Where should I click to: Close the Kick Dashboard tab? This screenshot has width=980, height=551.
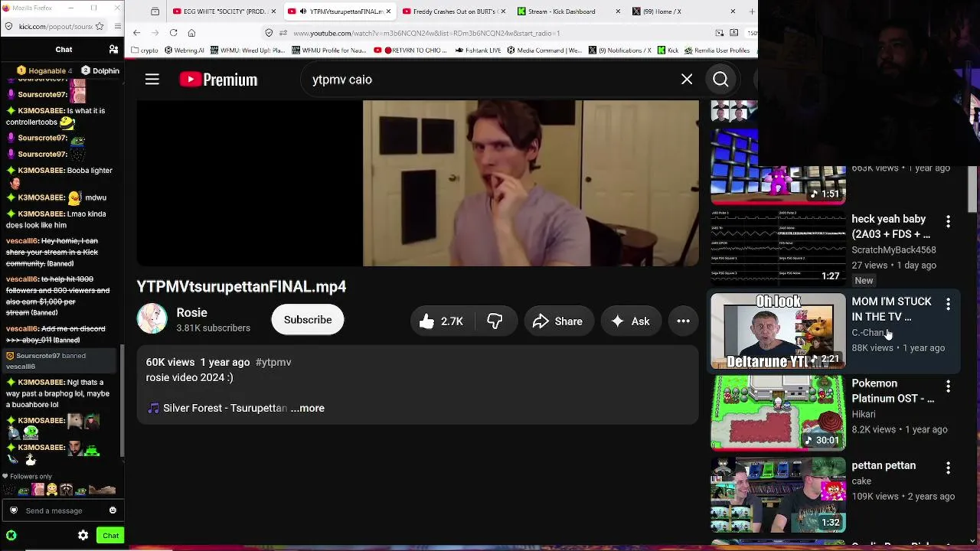(x=618, y=11)
